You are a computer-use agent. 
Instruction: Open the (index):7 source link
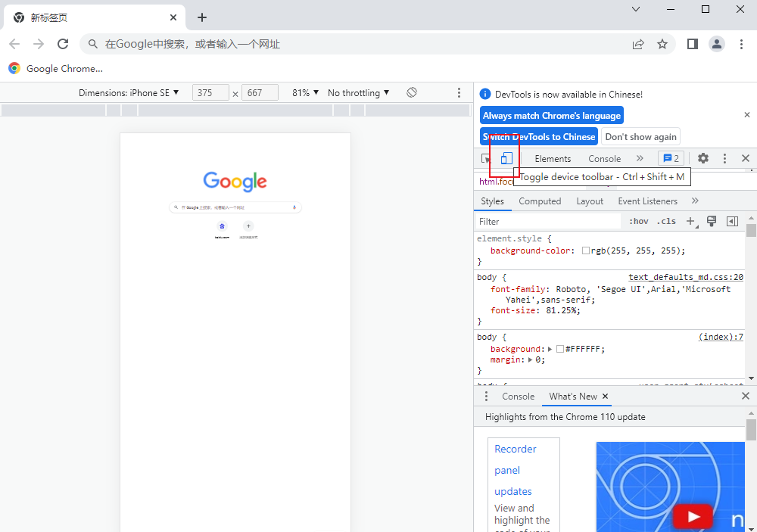click(x=721, y=337)
